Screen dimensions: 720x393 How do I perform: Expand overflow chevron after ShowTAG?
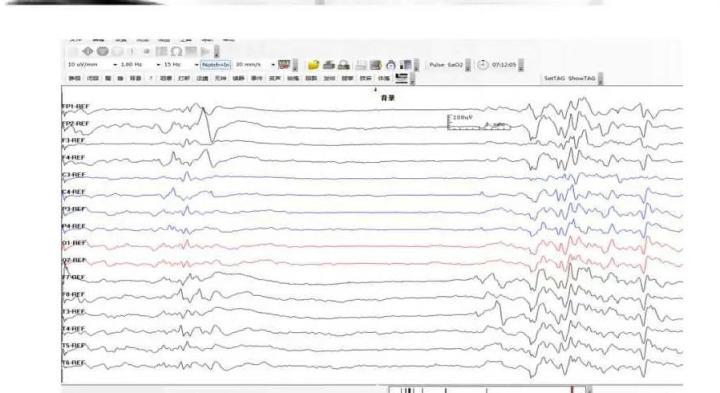pos(601,79)
